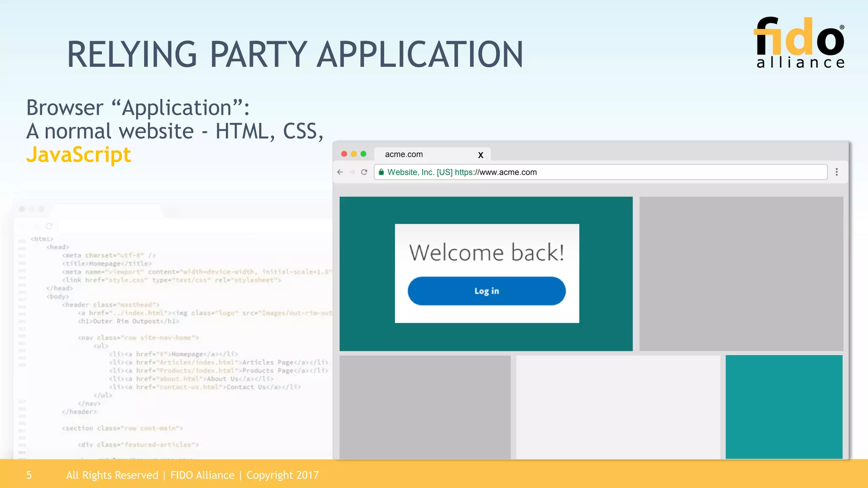Viewport: 868px width, 488px height.
Task: Click the Welcome back! heading
Action: 487,253
